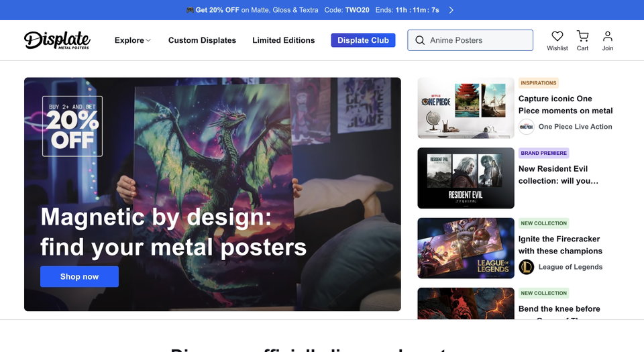Click the One Piece brand avatar
This screenshot has width=644, height=352.
(526, 127)
